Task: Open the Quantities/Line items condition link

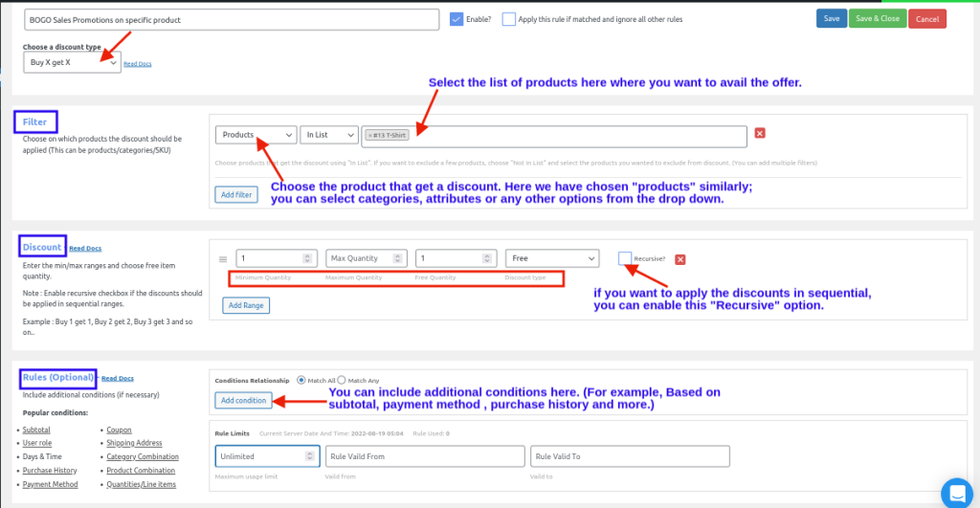Action: (x=142, y=484)
